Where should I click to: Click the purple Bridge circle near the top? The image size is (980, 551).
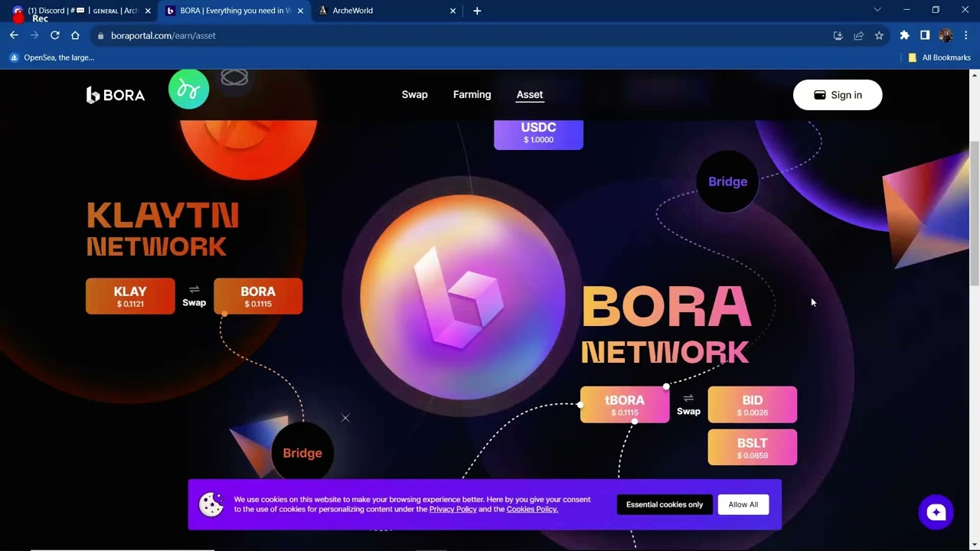tap(727, 181)
